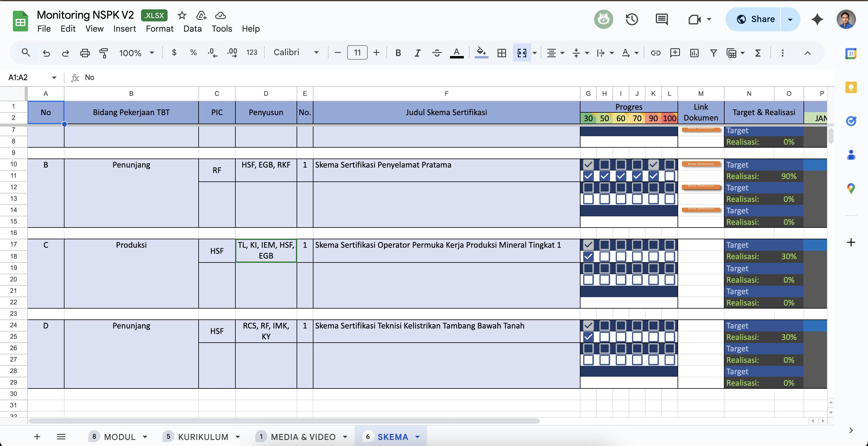
Task: Expand the 100% zoom dropdown
Action: (x=137, y=53)
